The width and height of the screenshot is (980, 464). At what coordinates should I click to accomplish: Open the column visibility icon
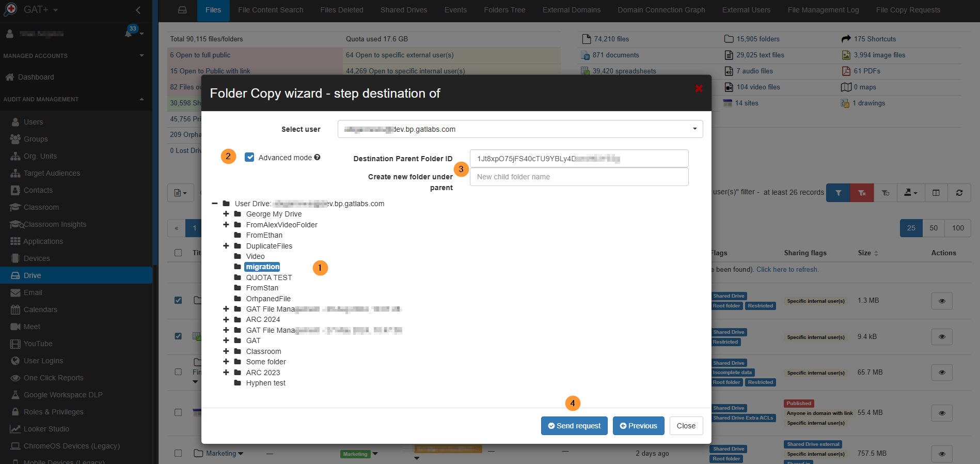936,193
